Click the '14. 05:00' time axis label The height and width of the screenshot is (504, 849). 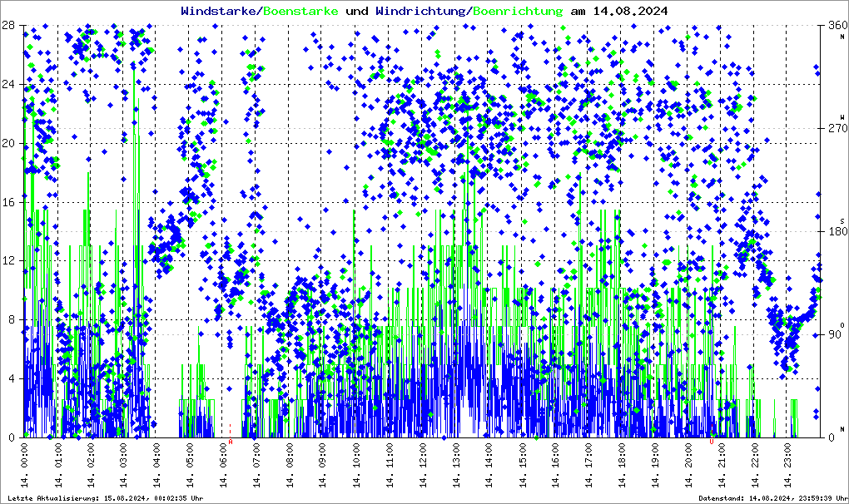[190, 466]
